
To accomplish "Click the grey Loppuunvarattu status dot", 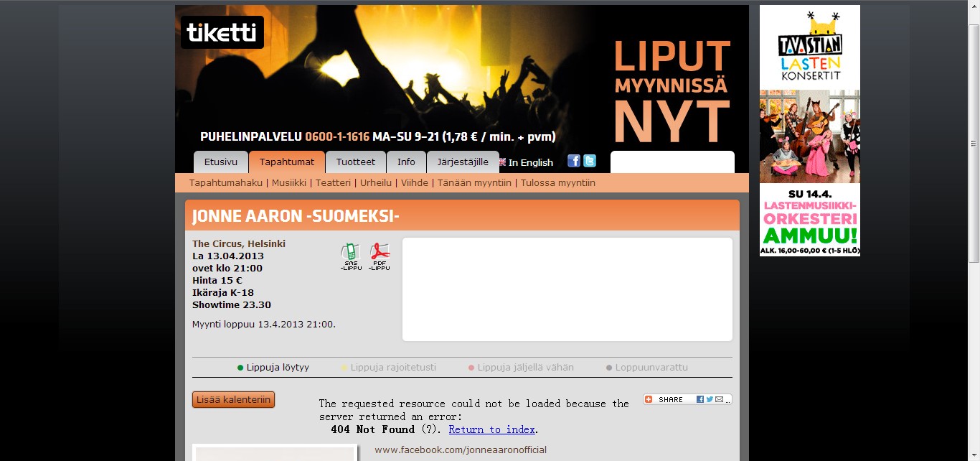I will tap(609, 368).
